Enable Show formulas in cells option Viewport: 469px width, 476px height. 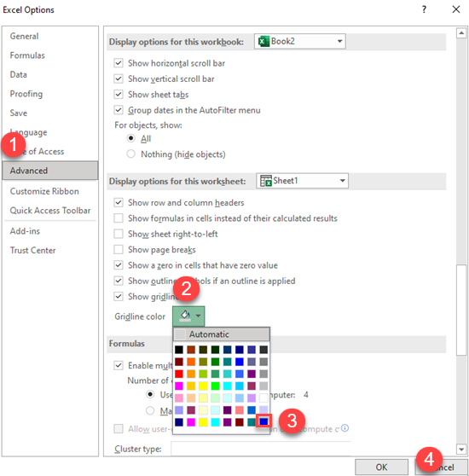[x=119, y=218]
